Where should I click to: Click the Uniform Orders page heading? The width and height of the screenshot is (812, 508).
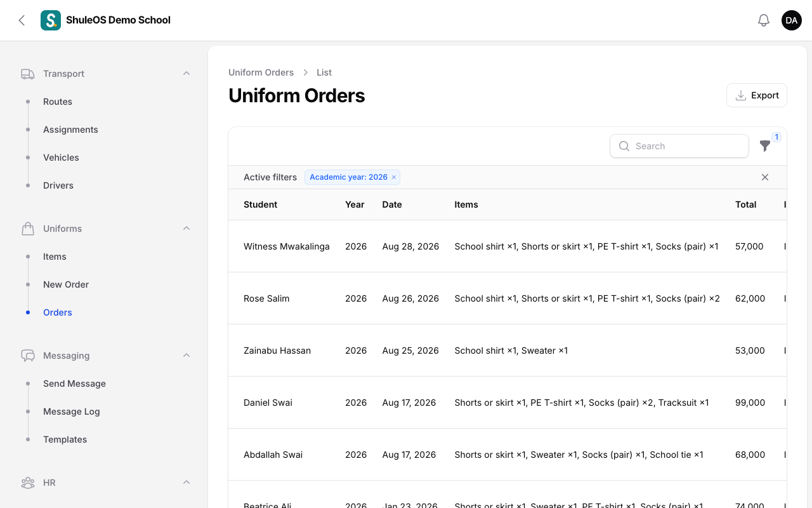tap(297, 95)
